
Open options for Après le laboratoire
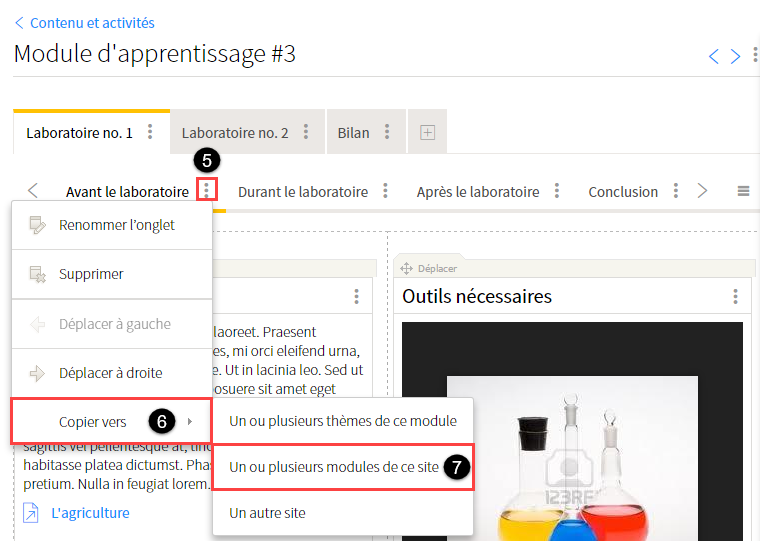pyautogui.click(x=557, y=191)
